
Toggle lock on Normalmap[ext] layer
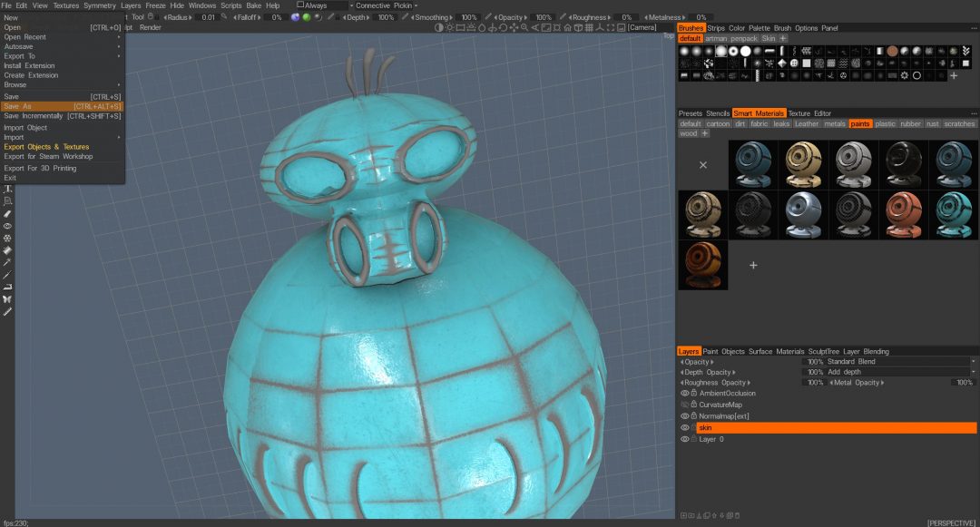tap(694, 415)
